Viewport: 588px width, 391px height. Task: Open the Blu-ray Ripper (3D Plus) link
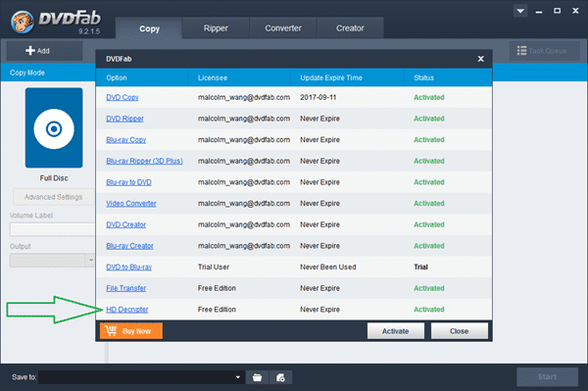tap(144, 161)
